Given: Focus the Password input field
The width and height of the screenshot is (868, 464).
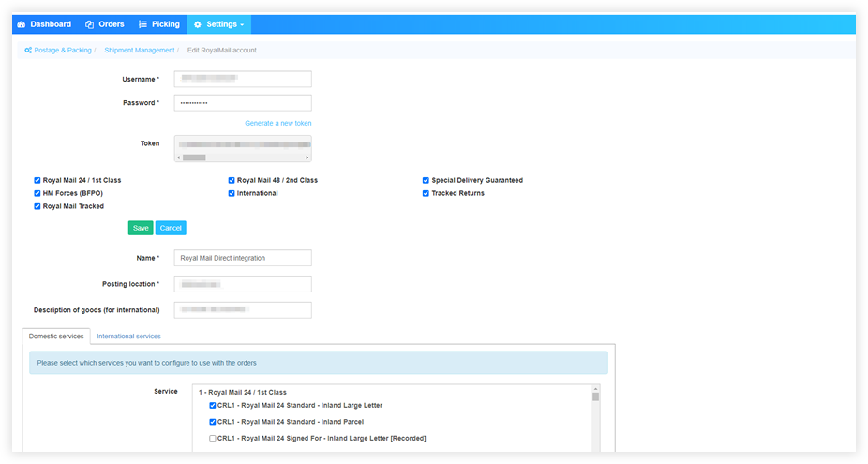Looking at the screenshot, I should [x=243, y=103].
